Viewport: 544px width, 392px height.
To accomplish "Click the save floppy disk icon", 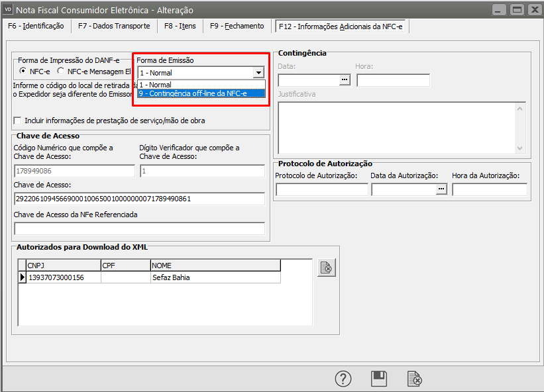I will coord(378,379).
